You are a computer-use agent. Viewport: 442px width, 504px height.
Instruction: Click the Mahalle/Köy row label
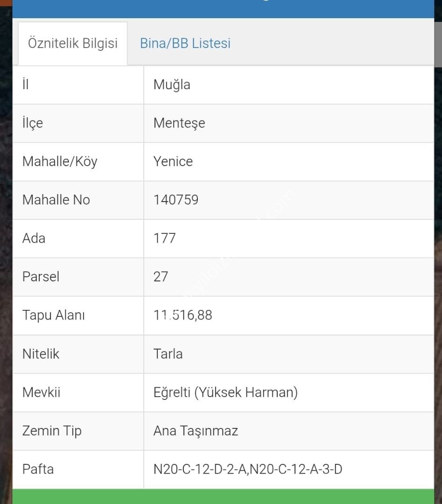(60, 161)
